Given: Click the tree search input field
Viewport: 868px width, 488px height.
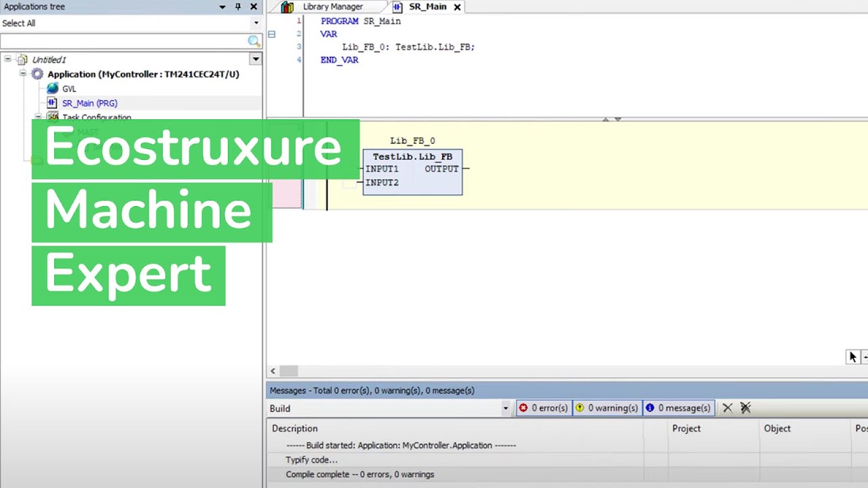Looking at the screenshot, I should 123,41.
